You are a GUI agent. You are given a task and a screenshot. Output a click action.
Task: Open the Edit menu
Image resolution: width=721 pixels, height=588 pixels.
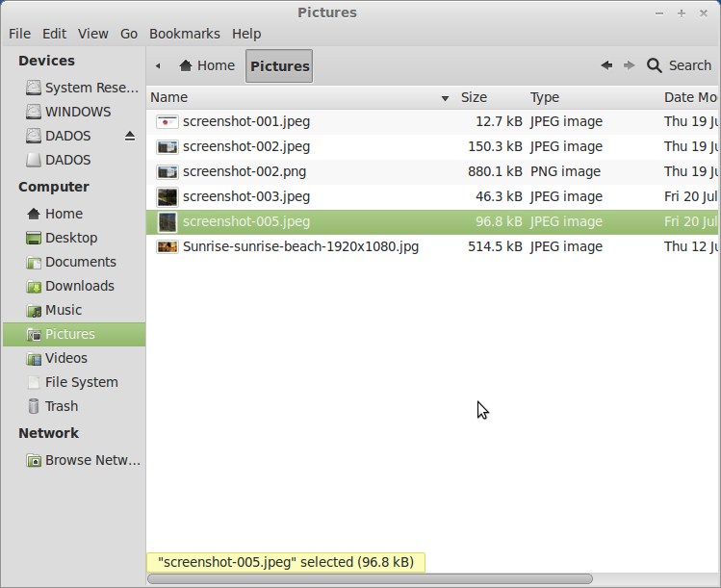pos(54,34)
